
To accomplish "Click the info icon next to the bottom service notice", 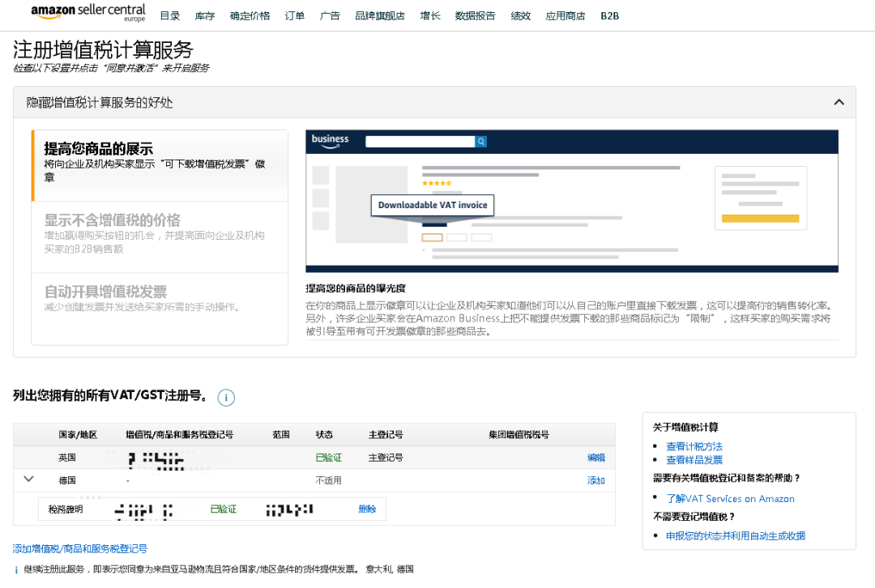I will pos(16,569).
